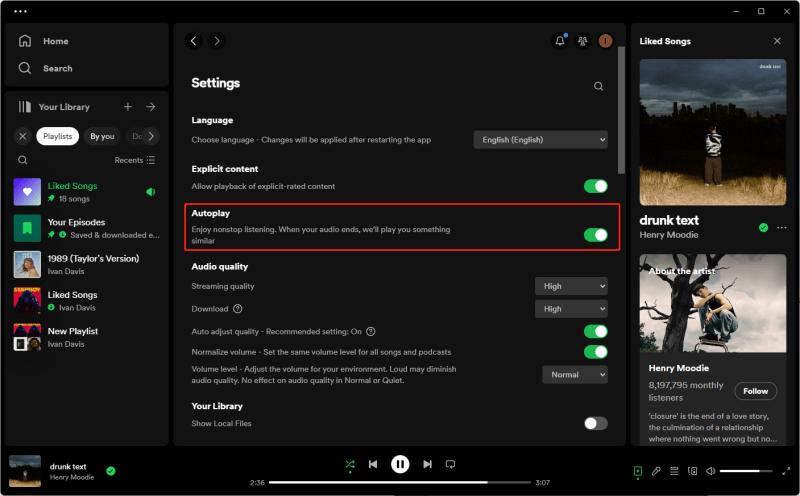Disable Auto adjust quality
800x496 pixels.
595,332
